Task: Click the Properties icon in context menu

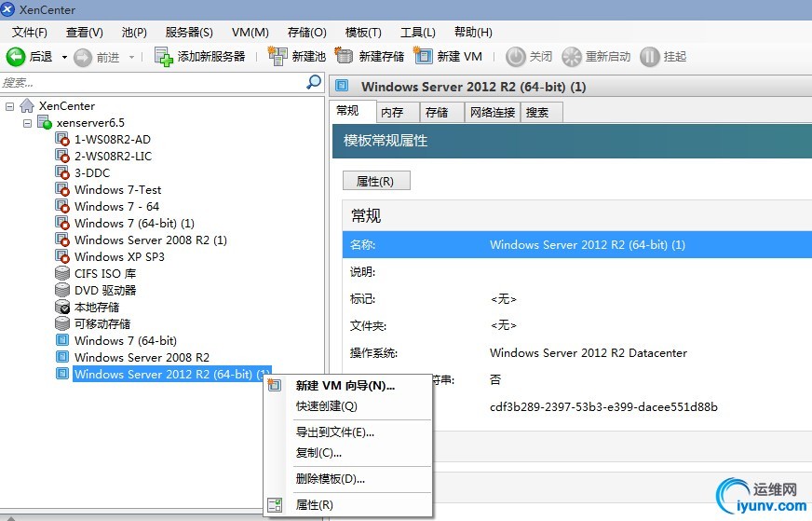Action: click(x=275, y=505)
